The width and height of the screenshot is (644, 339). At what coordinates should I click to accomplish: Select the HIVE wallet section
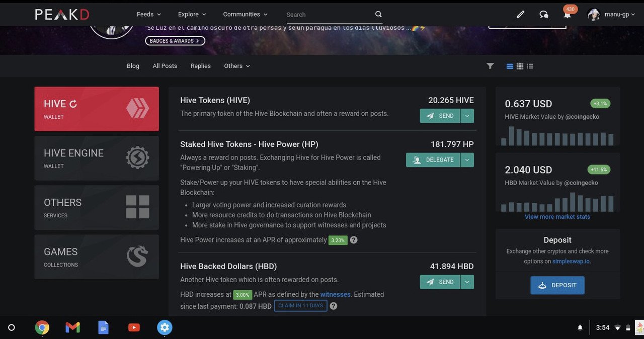click(97, 109)
